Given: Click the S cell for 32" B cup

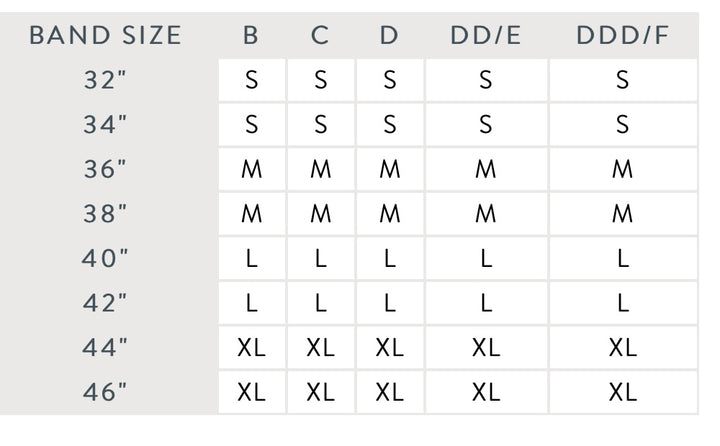Looking at the screenshot, I should coord(251,81).
